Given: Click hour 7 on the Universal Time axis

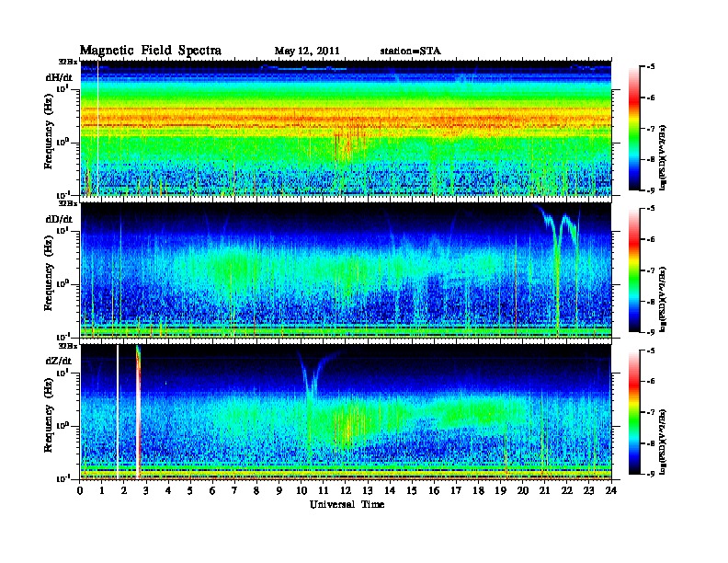Looking at the screenshot, I should click(234, 491).
